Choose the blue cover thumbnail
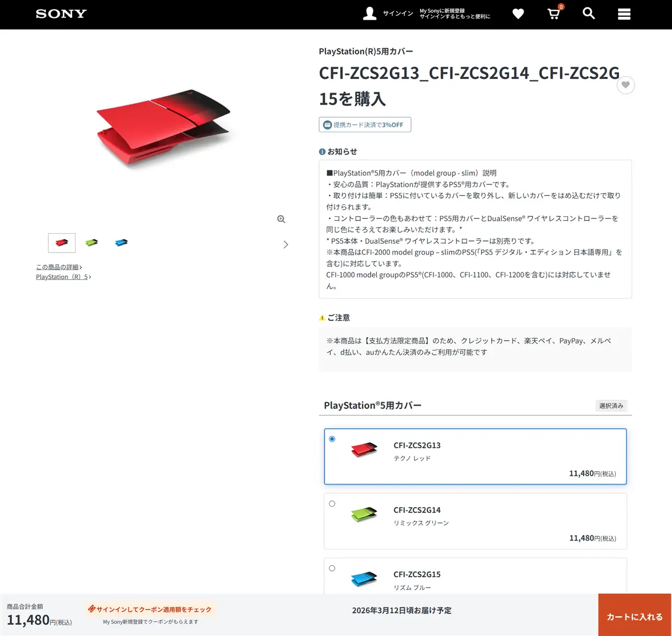672x636 pixels. pyautogui.click(x=121, y=243)
